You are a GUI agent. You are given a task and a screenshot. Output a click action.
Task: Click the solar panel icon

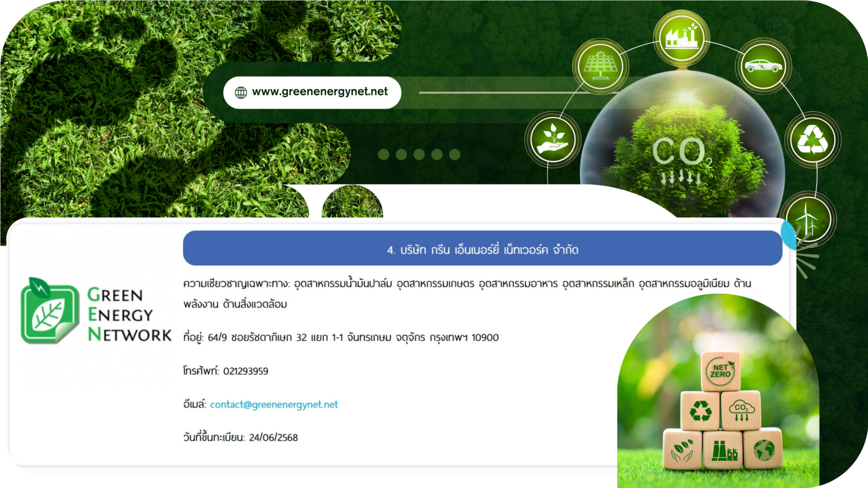tap(600, 66)
